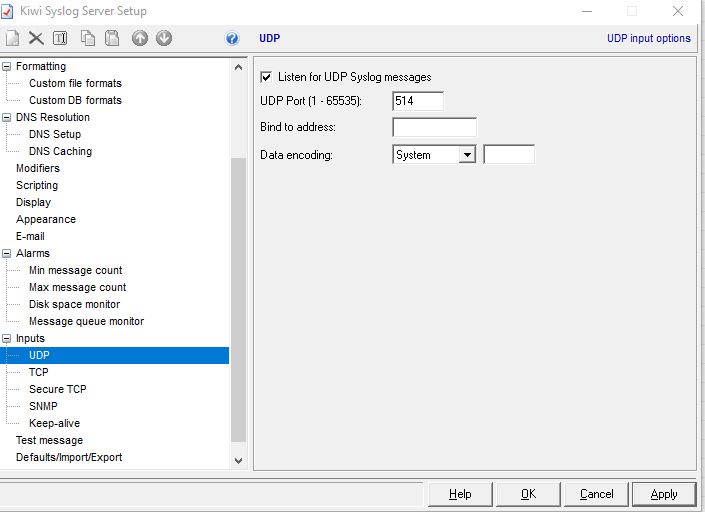
Task: Click the New item toolbar icon
Action: (x=12, y=38)
